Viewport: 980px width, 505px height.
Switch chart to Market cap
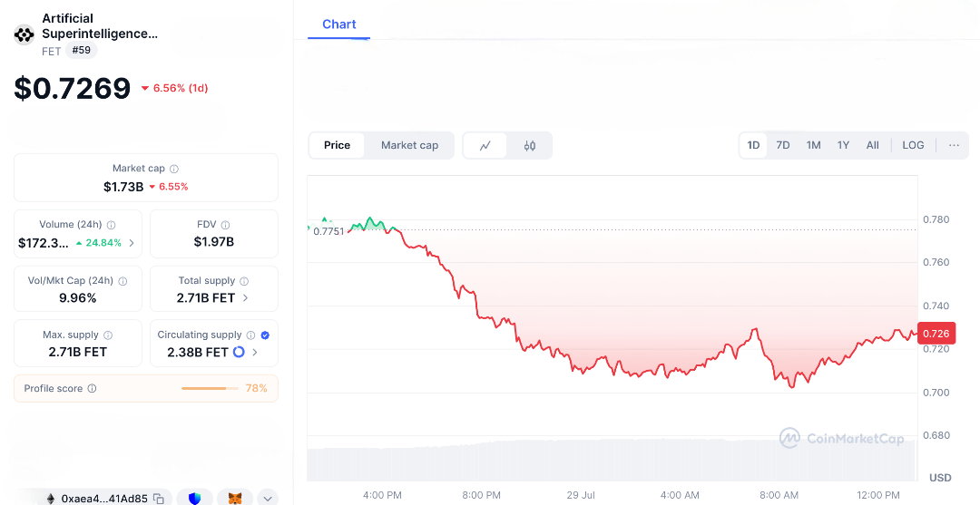(x=409, y=145)
